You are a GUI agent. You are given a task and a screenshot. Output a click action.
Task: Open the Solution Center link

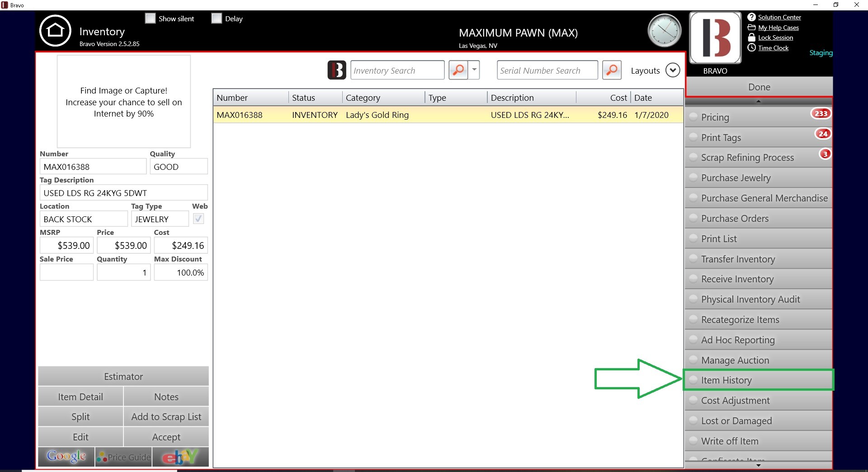pos(779,17)
